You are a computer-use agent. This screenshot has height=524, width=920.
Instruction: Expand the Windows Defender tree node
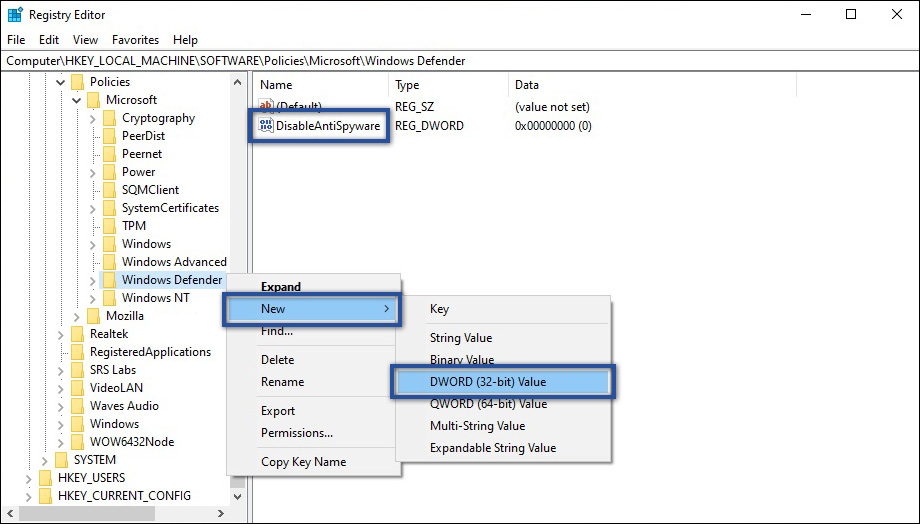(92, 280)
